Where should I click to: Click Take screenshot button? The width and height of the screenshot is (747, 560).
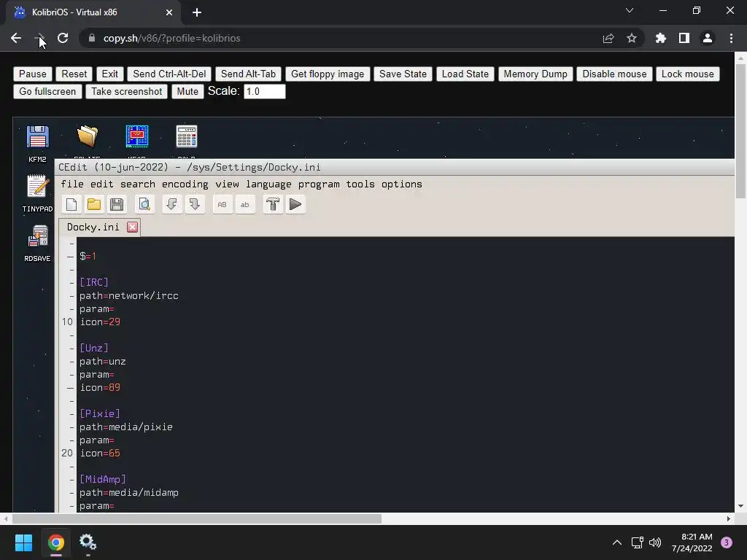tap(126, 91)
